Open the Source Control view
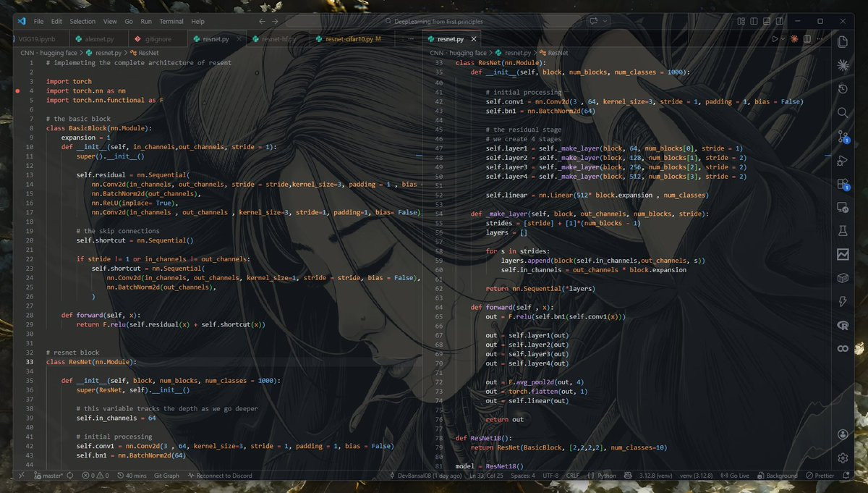Screen dimensions: 868x493 pos(842,137)
